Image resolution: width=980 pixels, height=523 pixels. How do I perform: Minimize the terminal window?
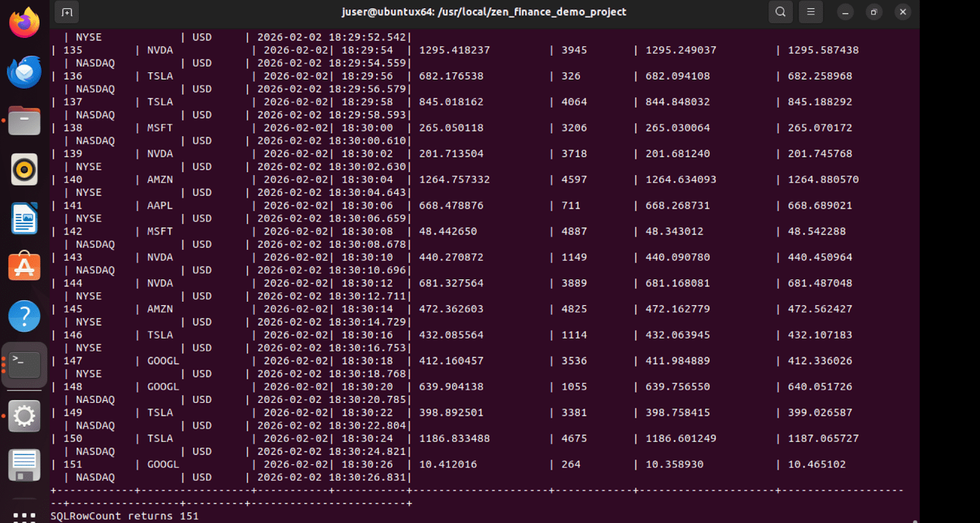[x=845, y=12]
